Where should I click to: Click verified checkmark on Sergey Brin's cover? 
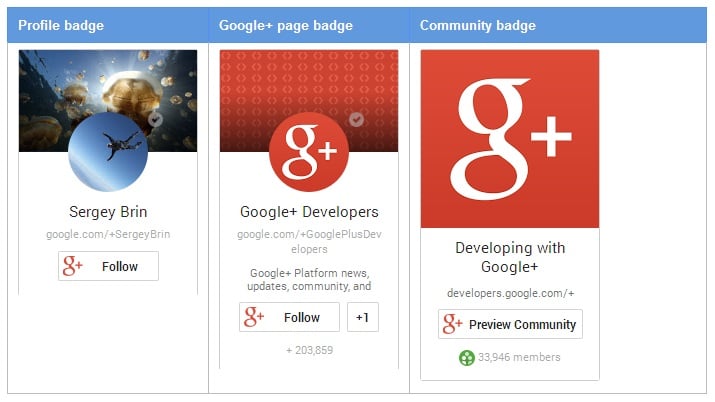click(x=155, y=119)
